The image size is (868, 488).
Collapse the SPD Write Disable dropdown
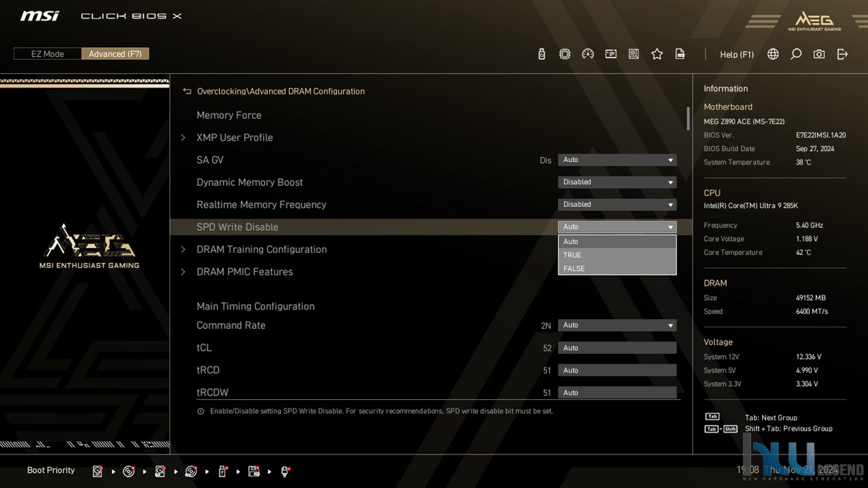point(617,227)
